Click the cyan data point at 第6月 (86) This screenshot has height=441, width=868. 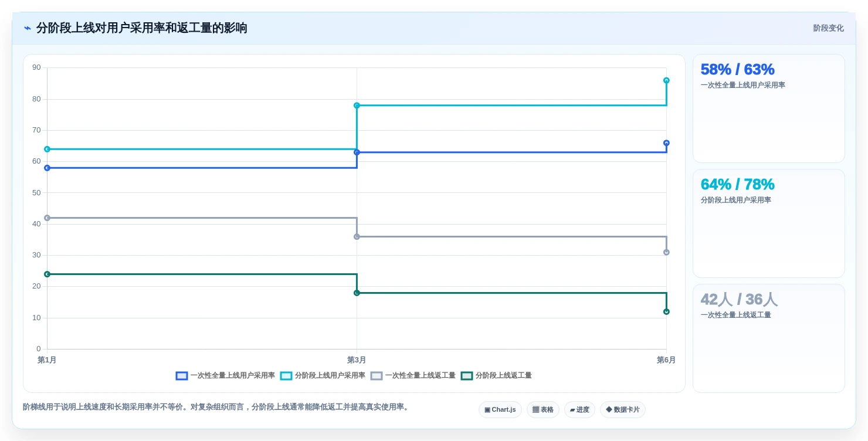(x=666, y=80)
